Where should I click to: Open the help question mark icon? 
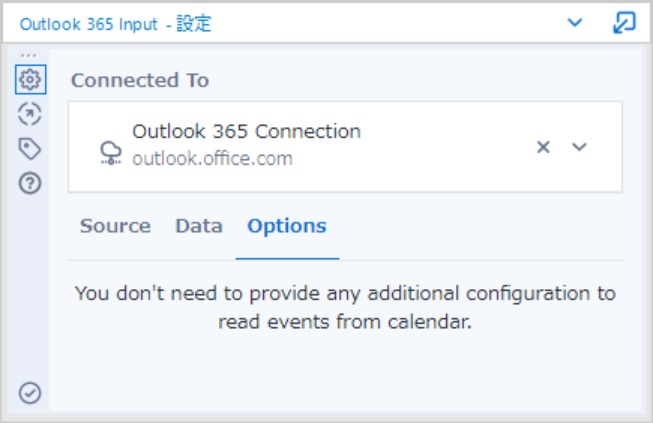[30, 183]
